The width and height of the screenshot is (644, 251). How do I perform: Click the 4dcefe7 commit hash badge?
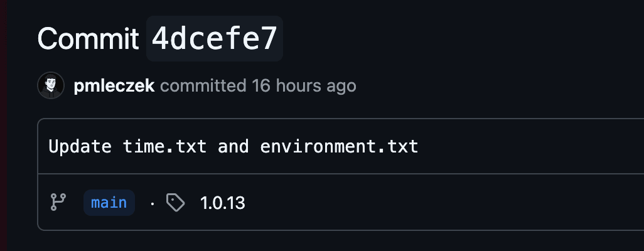pyautogui.click(x=214, y=40)
